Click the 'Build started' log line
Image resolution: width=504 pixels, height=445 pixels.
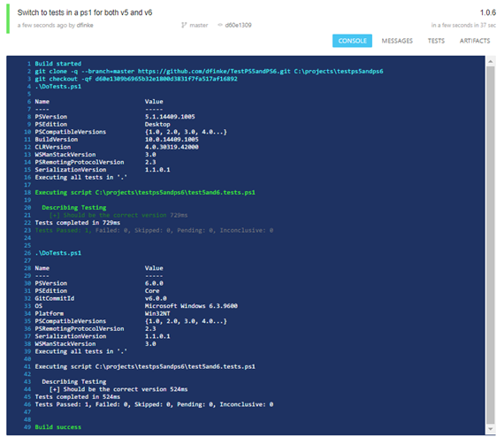[57, 64]
